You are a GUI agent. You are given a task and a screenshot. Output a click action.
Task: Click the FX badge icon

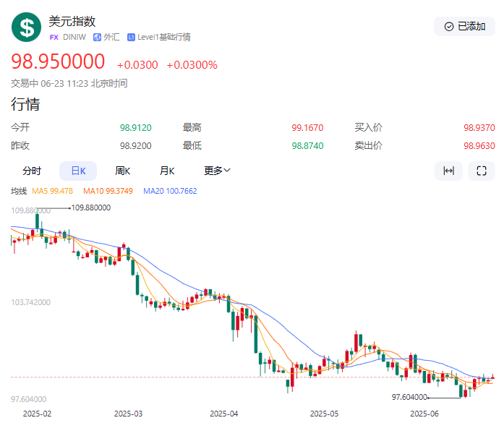(54, 38)
